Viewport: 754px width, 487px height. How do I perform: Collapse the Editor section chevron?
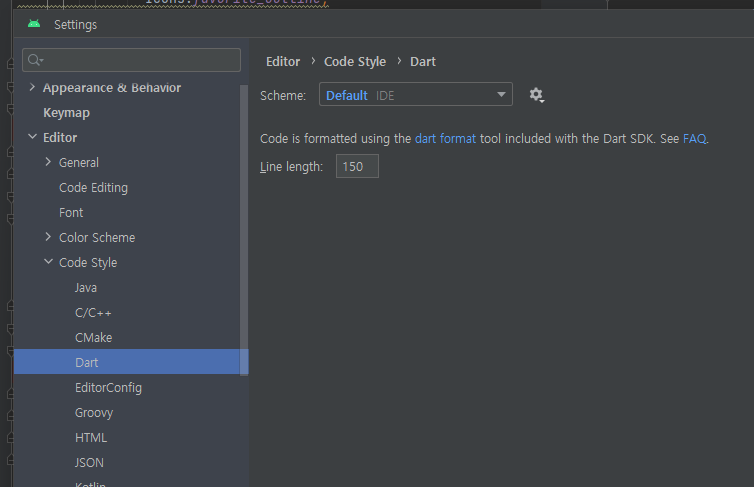coord(32,137)
